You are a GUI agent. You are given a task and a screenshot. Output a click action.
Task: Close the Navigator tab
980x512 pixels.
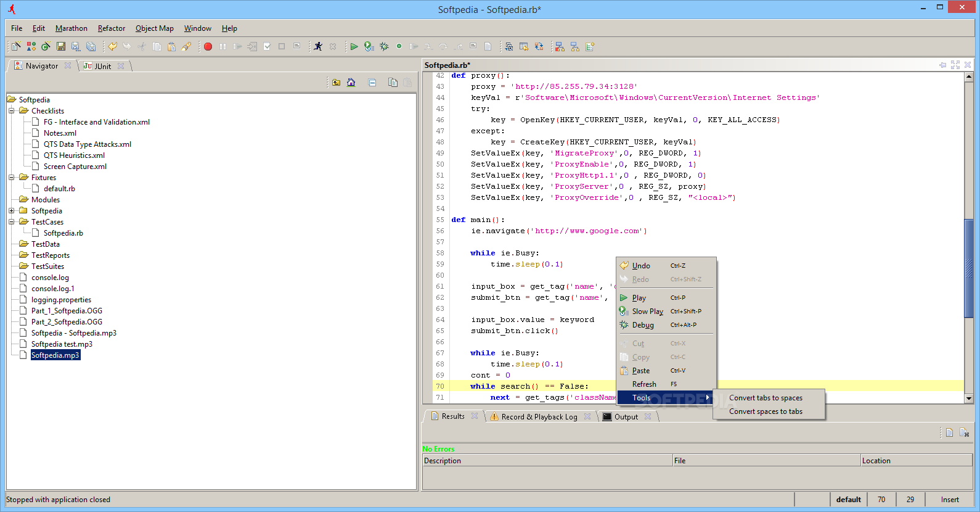click(x=68, y=65)
